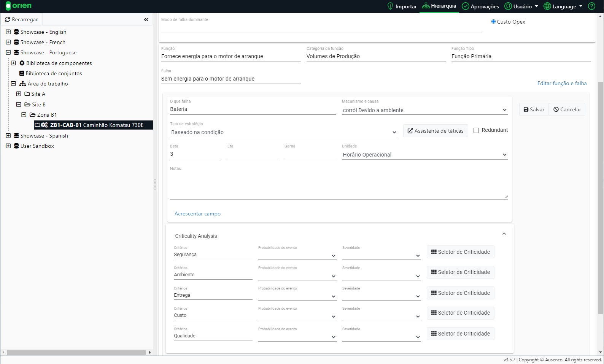Click the Eta input field
The height and width of the screenshot is (364, 604).
[x=253, y=154]
